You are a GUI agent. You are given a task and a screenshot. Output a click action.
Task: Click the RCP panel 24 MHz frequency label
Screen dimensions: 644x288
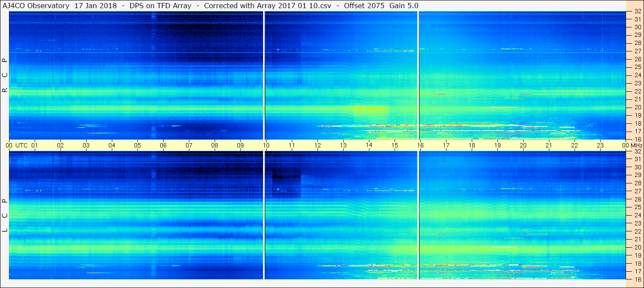coord(638,75)
